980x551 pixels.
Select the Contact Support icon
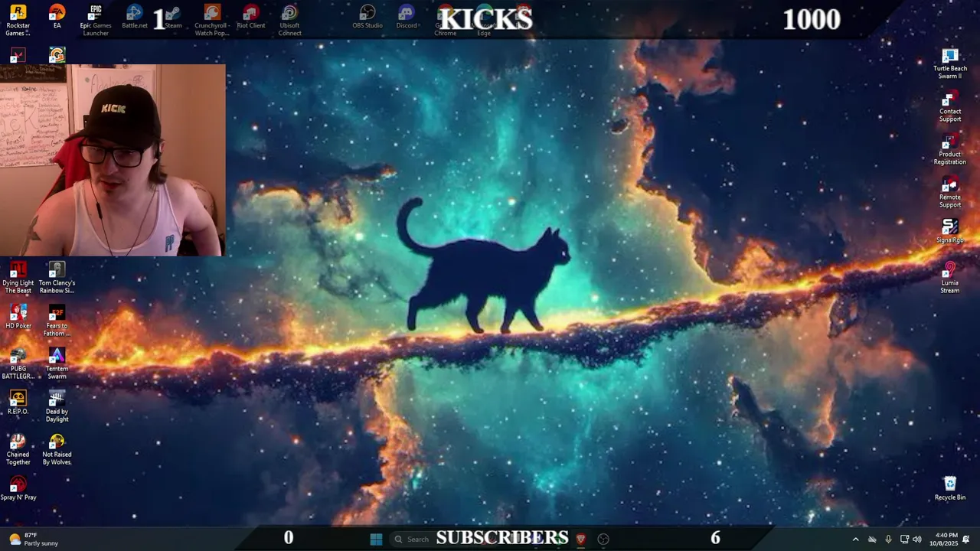point(950,106)
